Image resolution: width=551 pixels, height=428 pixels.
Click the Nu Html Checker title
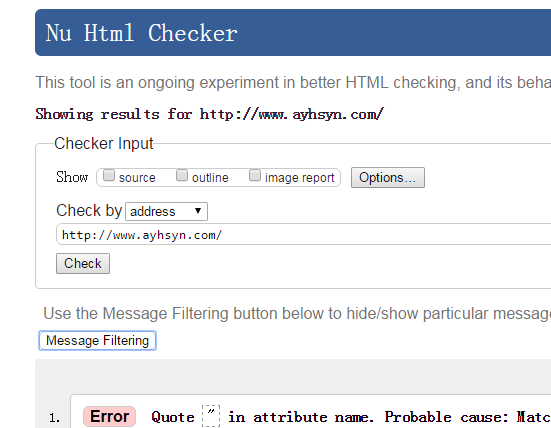click(142, 33)
